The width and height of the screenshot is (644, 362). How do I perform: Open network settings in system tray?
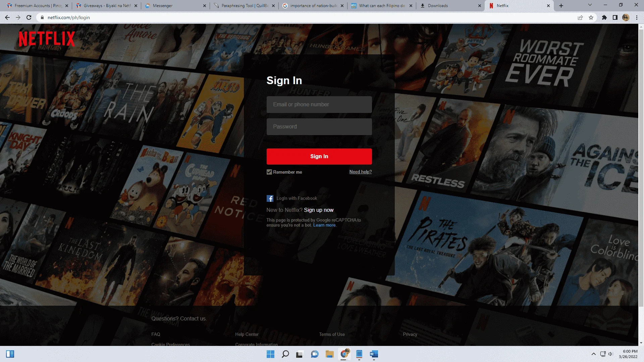pyautogui.click(x=603, y=354)
